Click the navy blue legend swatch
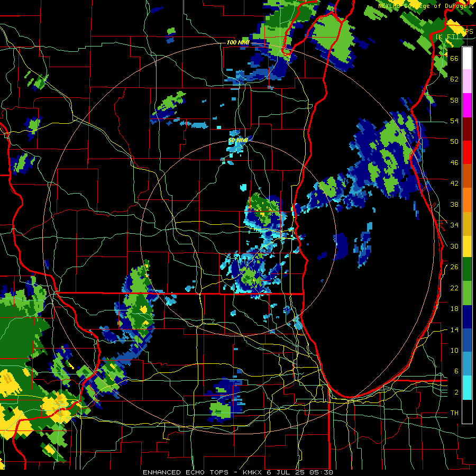 (467, 317)
